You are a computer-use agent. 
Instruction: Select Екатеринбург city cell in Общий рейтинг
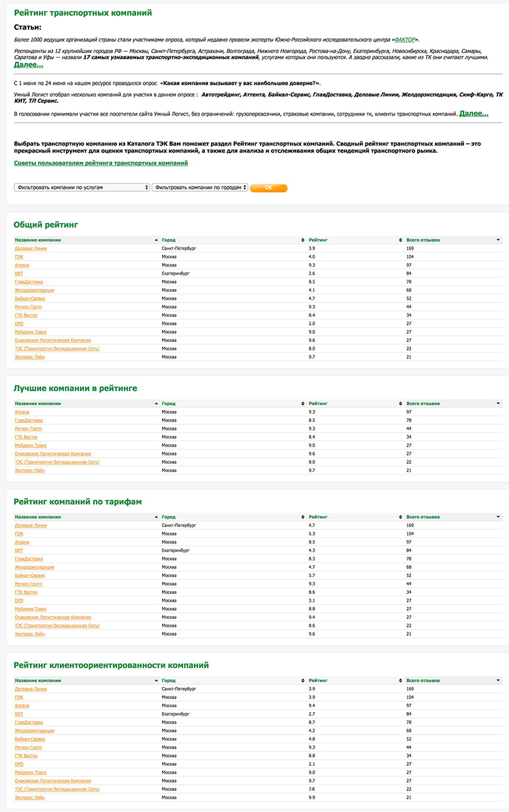click(x=176, y=273)
